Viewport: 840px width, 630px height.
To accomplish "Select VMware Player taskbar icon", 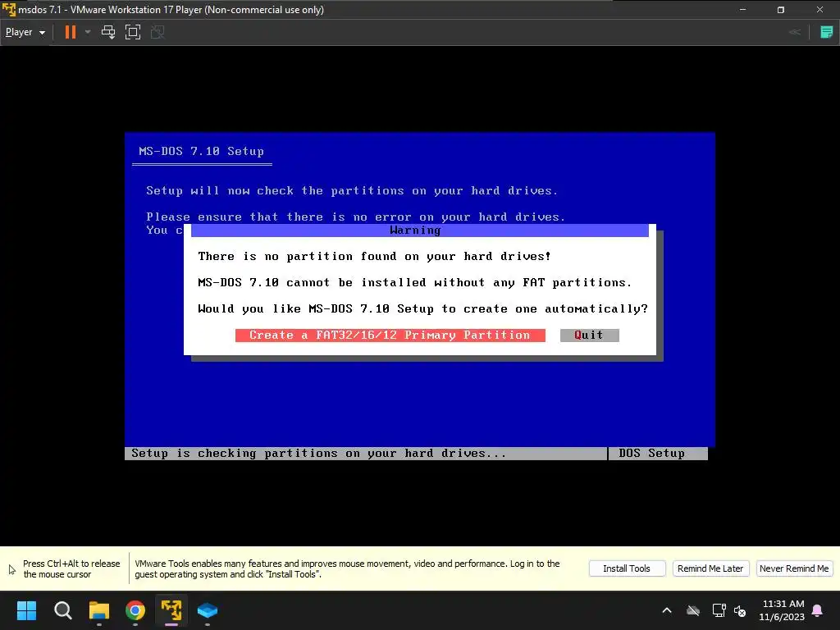I will pyautogui.click(x=171, y=610).
